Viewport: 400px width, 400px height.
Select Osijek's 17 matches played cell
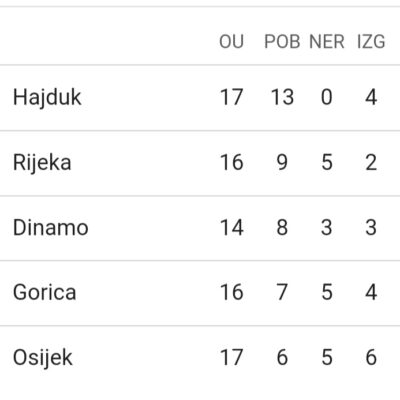(x=231, y=357)
